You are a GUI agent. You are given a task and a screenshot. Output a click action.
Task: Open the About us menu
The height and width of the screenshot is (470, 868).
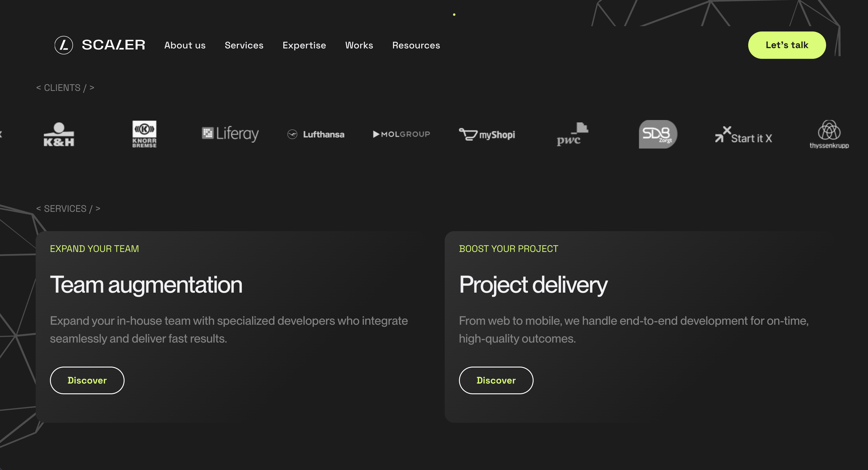pyautogui.click(x=185, y=45)
